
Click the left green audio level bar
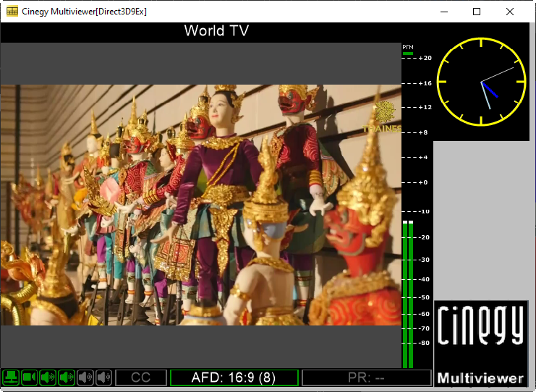[x=404, y=293]
